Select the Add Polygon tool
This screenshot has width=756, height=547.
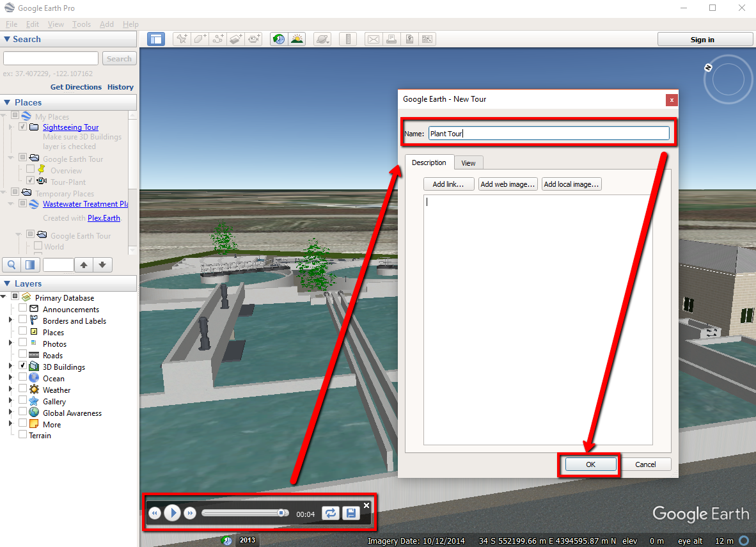pos(200,39)
